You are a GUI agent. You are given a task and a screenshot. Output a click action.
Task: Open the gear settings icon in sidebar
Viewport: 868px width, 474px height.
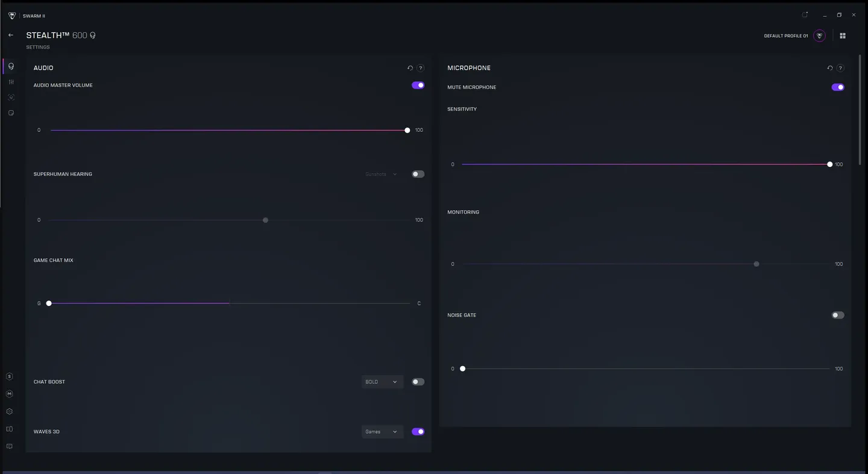click(x=10, y=411)
